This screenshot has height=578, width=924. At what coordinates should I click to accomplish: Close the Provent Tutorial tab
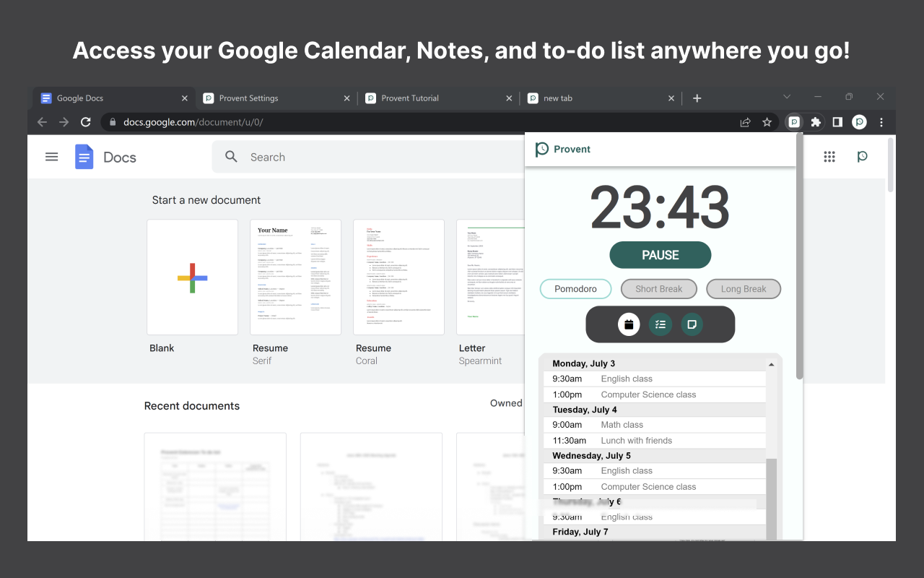pos(510,98)
